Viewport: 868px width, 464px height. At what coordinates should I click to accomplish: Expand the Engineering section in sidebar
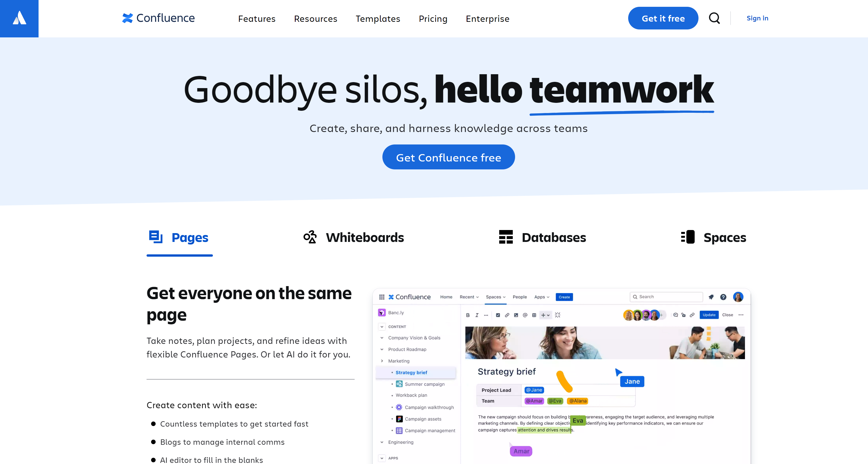382,442
